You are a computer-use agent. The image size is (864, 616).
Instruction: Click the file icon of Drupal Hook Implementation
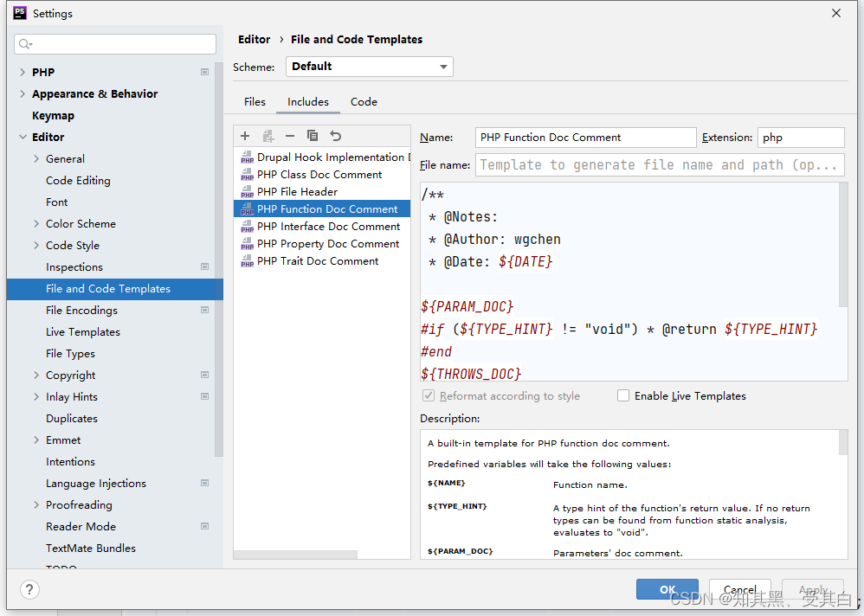pos(247,157)
